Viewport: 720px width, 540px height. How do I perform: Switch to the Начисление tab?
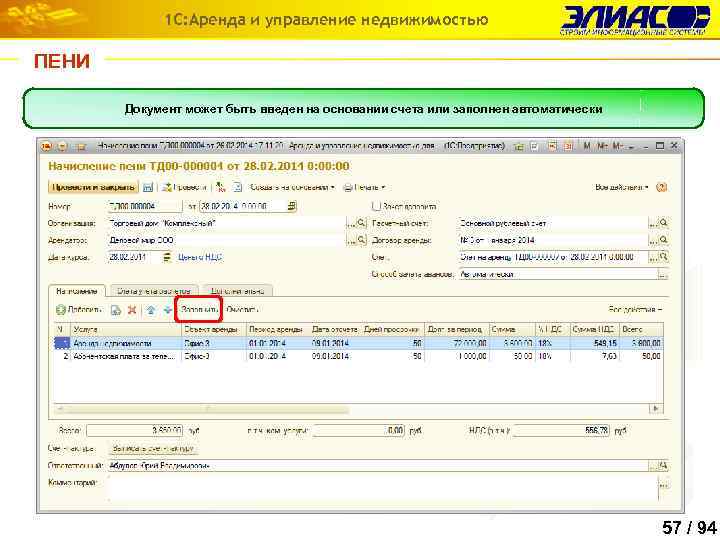pos(77,291)
